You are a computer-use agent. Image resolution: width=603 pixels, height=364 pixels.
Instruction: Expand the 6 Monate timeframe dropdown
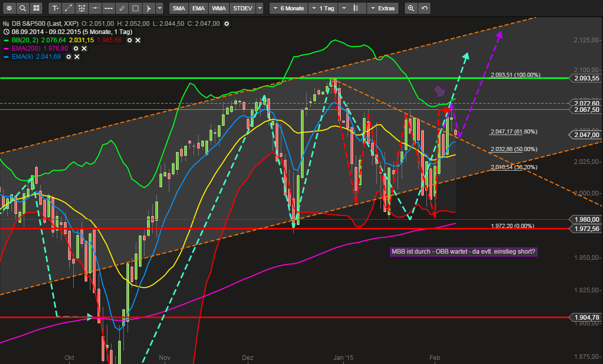tap(288, 8)
